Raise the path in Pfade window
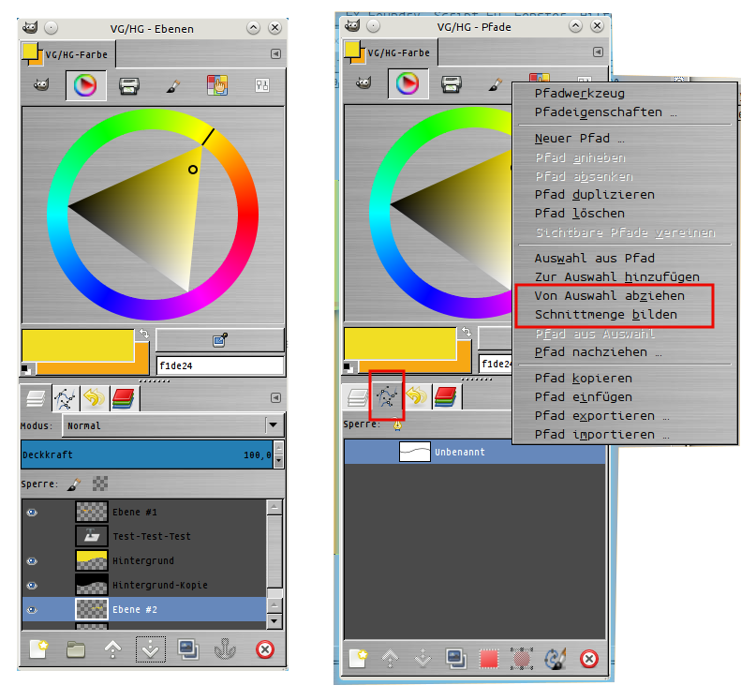This screenshot has height=700, width=756. click(390, 659)
